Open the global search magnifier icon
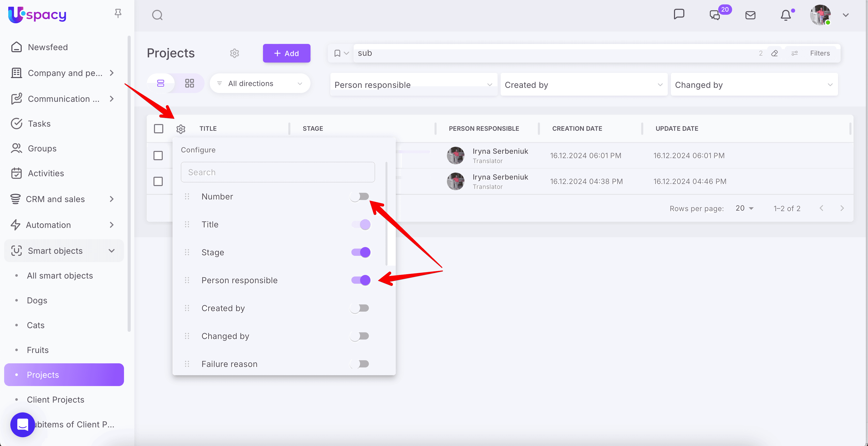The image size is (868, 446). (157, 15)
